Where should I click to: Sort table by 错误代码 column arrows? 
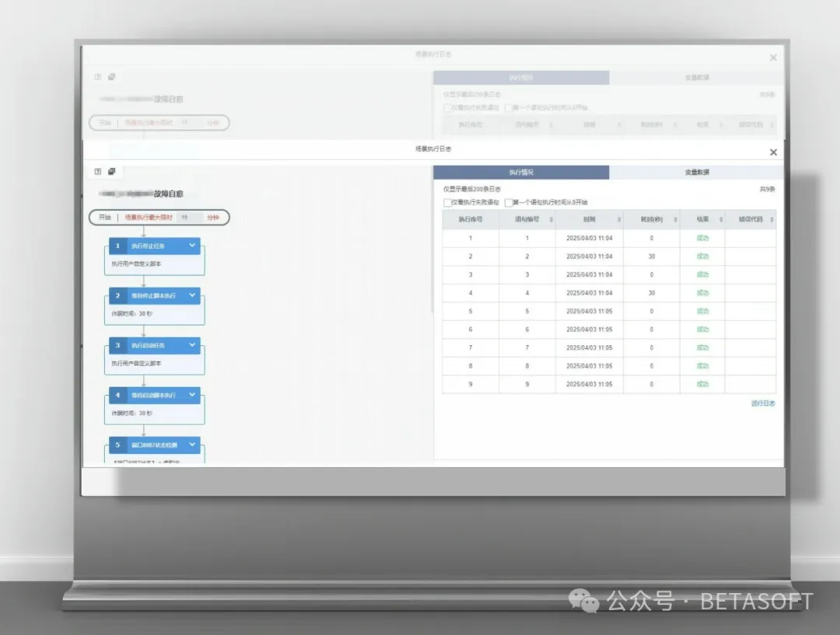772,219
